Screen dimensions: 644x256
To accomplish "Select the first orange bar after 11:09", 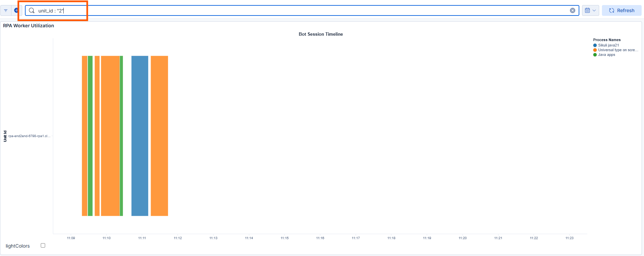I will pos(85,136).
